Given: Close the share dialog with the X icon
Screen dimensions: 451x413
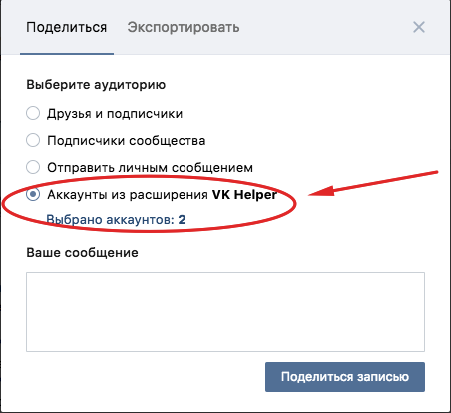Looking at the screenshot, I should click(x=419, y=27).
